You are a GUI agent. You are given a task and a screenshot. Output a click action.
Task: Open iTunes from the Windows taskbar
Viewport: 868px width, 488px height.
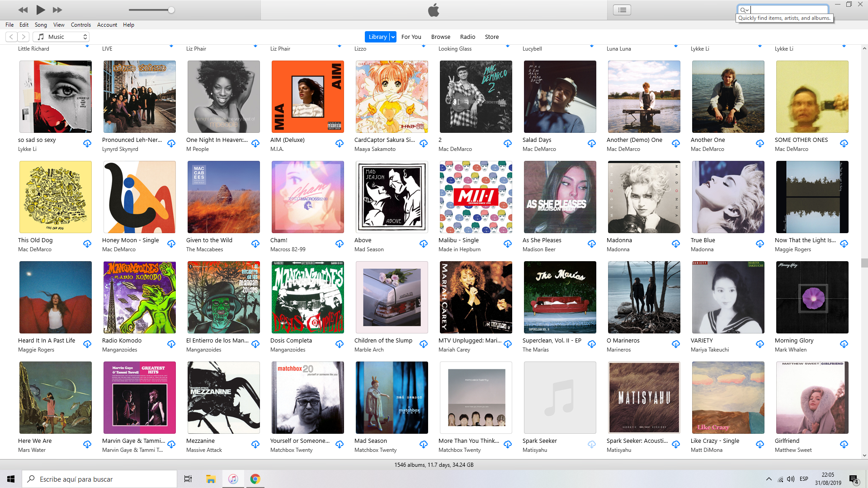point(233,479)
